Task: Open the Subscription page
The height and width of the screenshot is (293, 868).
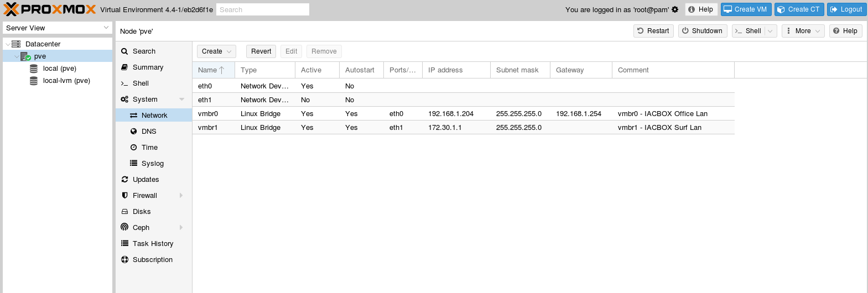Action: pyautogui.click(x=153, y=259)
